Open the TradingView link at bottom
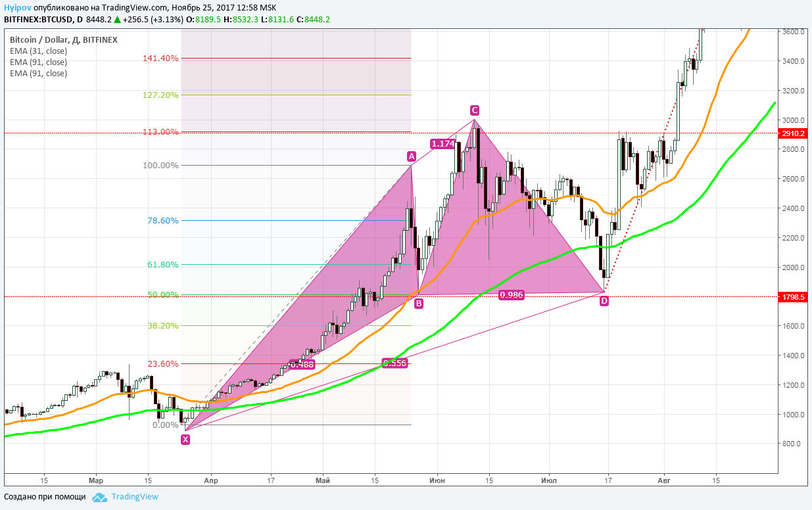This screenshot has height=510, width=812. [x=135, y=497]
